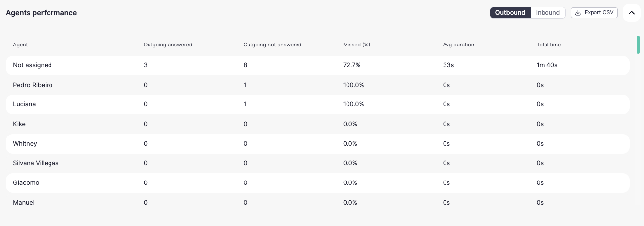Image resolution: width=644 pixels, height=226 pixels.
Task: Select the Silvana Villegas row
Action: point(318,163)
